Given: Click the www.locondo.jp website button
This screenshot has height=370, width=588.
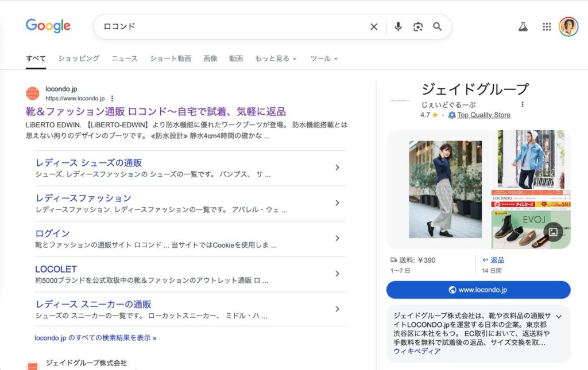Looking at the screenshot, I should [x=478, y=290].
